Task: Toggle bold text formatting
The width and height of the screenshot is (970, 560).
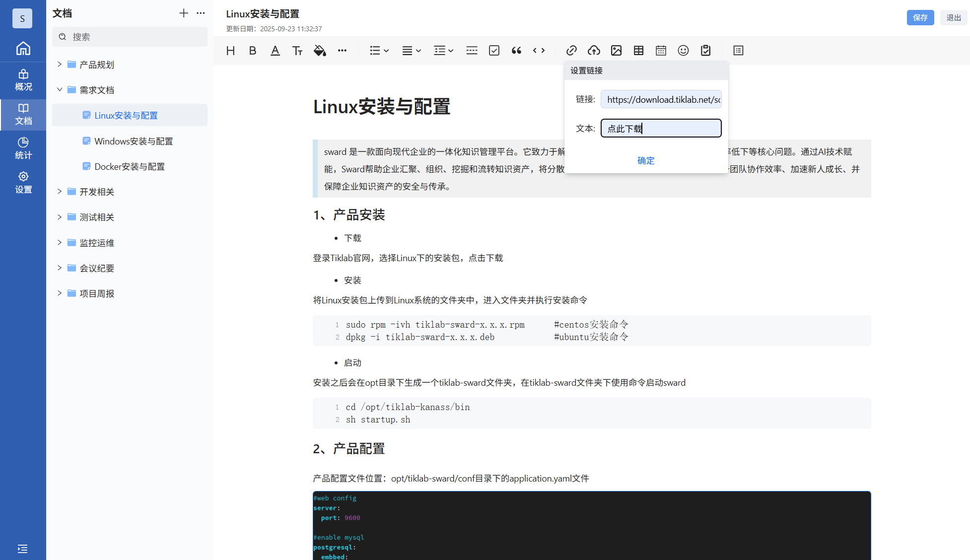Action: [x=253, y=51]
